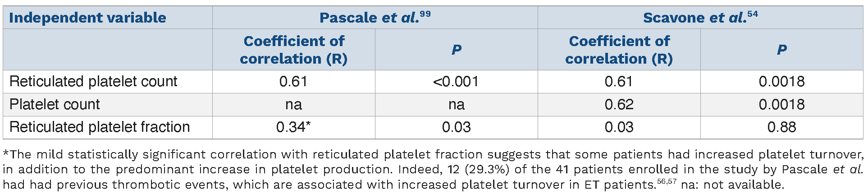Click the 0.88 P value cell
The height and width of the screenshot is (195, 868).
coord(781,127)
